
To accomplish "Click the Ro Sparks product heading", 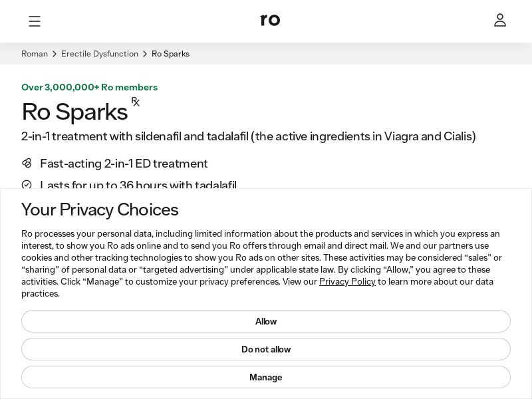I will tap(74, 112).
